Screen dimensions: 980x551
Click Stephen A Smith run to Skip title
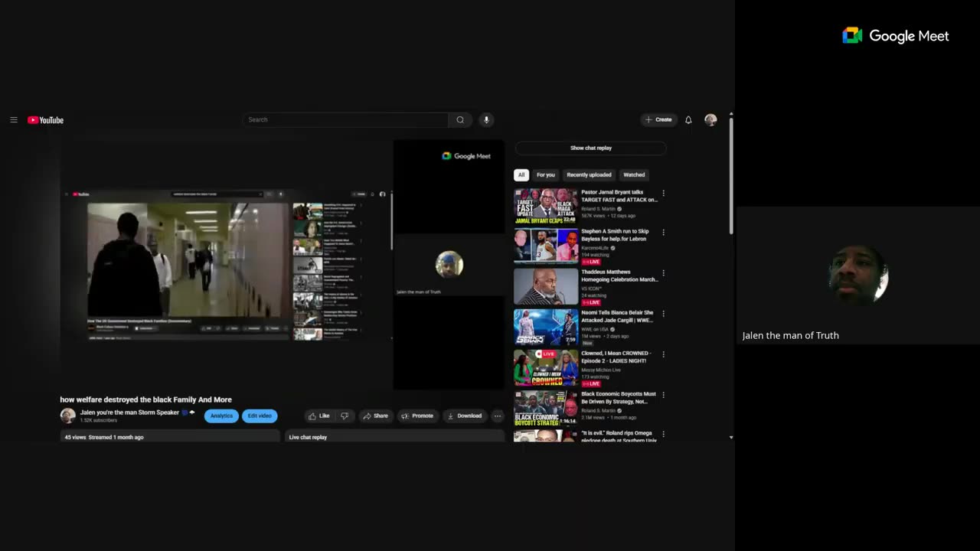(x=615, y=235)
